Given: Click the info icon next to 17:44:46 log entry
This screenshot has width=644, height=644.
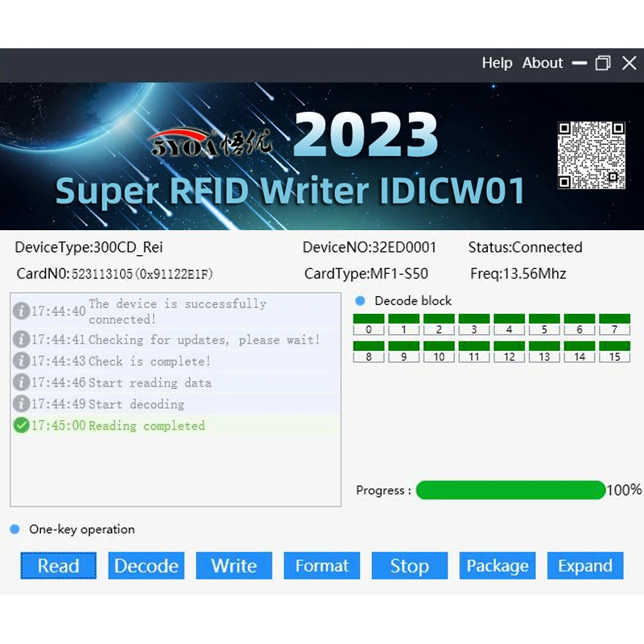Looking at the screenshot, I should pos(21,382).
